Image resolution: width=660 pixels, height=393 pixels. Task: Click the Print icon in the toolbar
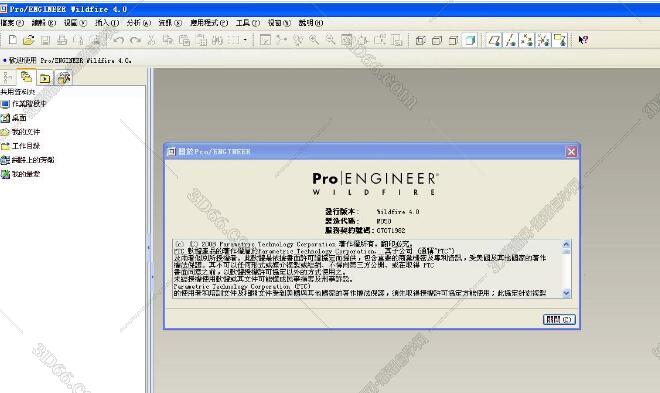pyautogui.click(x=62, y=40)
